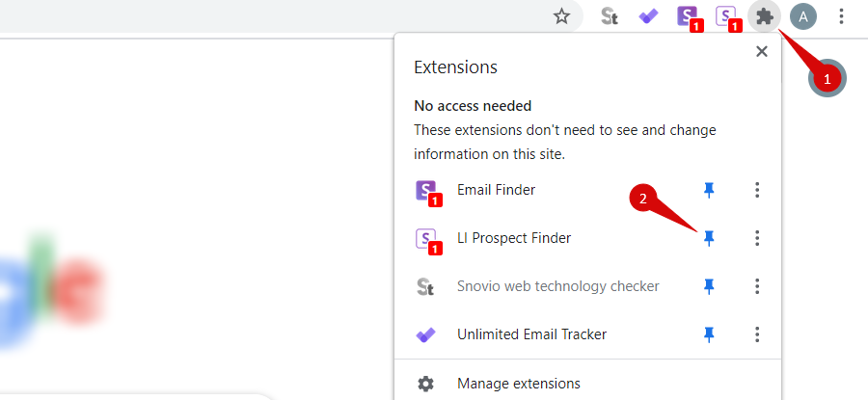Viewport: 868px width, 400px height.
Task: Open the profile avatar A
Action: click(x=803, y=17)
